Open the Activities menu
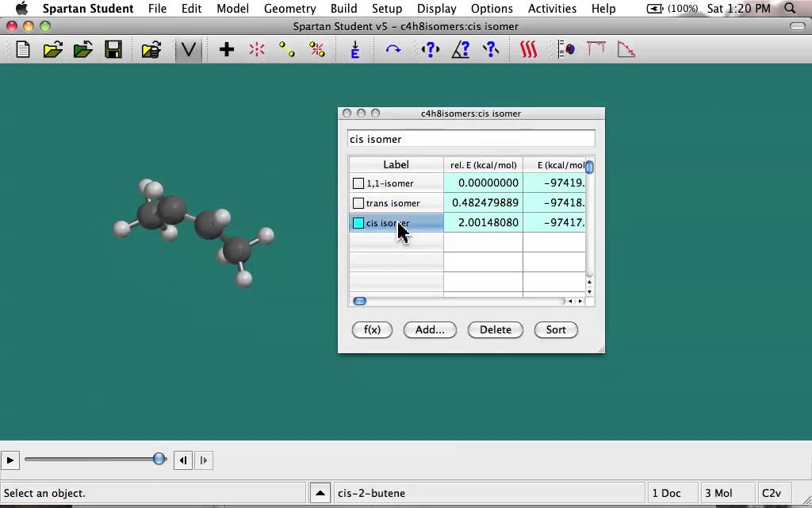812x508 pixels. click(552, 8)
